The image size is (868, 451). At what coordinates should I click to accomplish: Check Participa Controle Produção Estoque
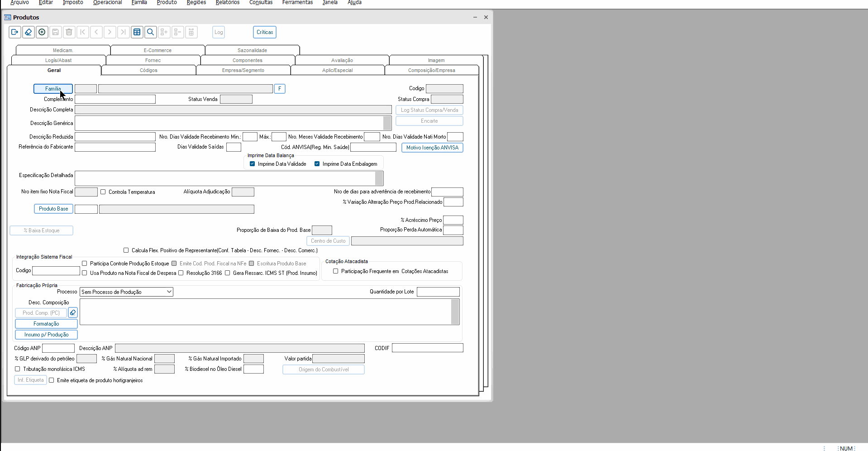(85, 264)
